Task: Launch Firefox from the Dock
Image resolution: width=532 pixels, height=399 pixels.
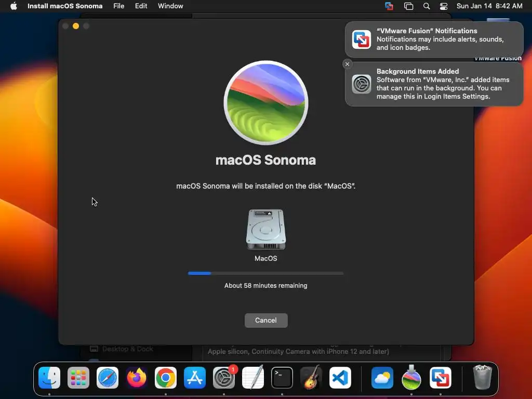Action: (x=137, y=378)
